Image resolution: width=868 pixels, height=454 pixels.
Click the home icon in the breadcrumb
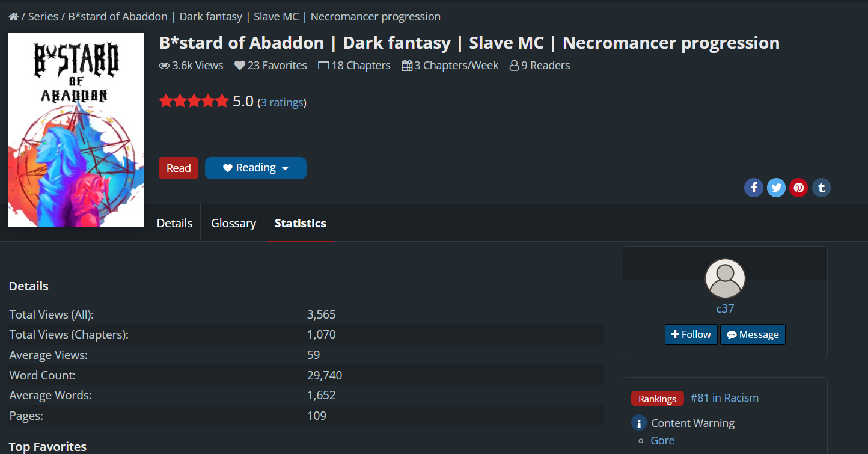pyautogui.click(x=13, y=17)
